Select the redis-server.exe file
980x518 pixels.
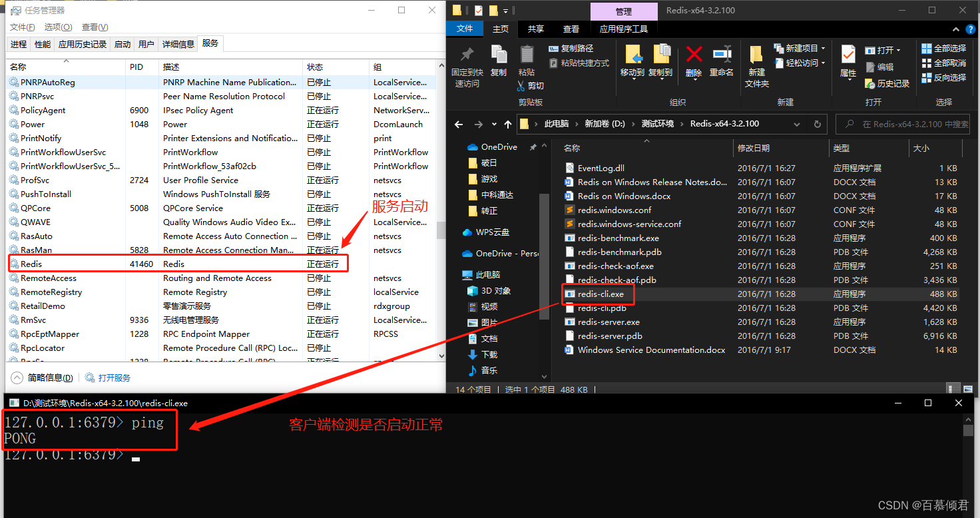[761, 322]
